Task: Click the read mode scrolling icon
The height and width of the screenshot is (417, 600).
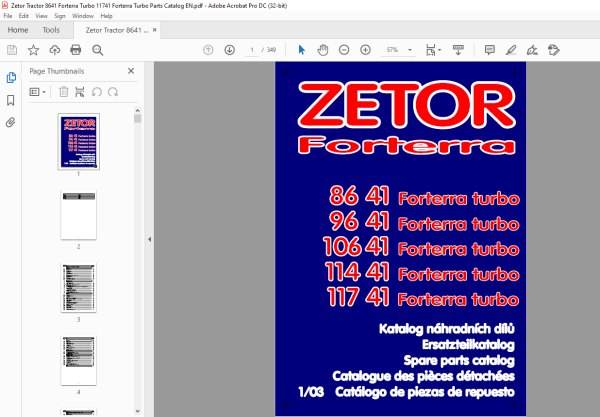Action: tap(458, 50)
